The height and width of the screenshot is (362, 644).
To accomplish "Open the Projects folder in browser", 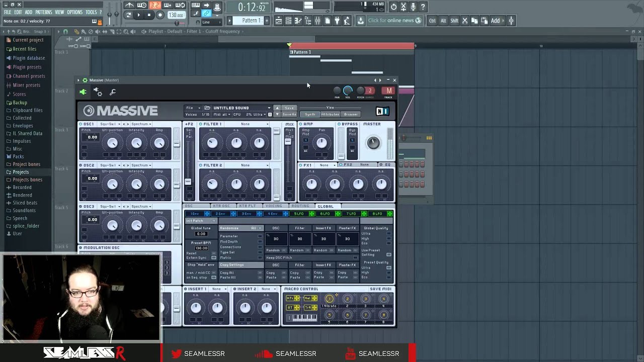I will click(x=21, y=172).
